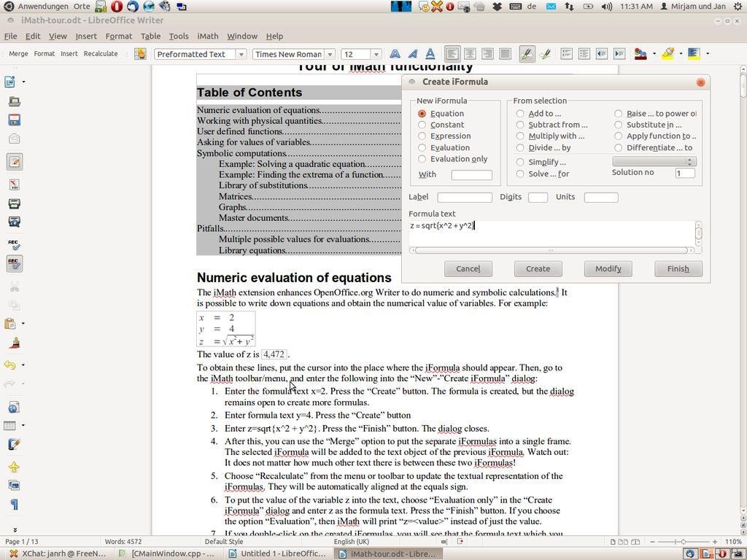Click the Clone Formatting paintbrush icon

(x=14, y=343)
